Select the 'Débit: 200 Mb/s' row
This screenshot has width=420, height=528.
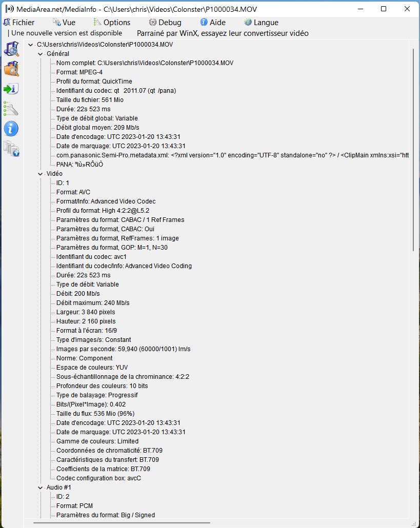coord(78,294)
